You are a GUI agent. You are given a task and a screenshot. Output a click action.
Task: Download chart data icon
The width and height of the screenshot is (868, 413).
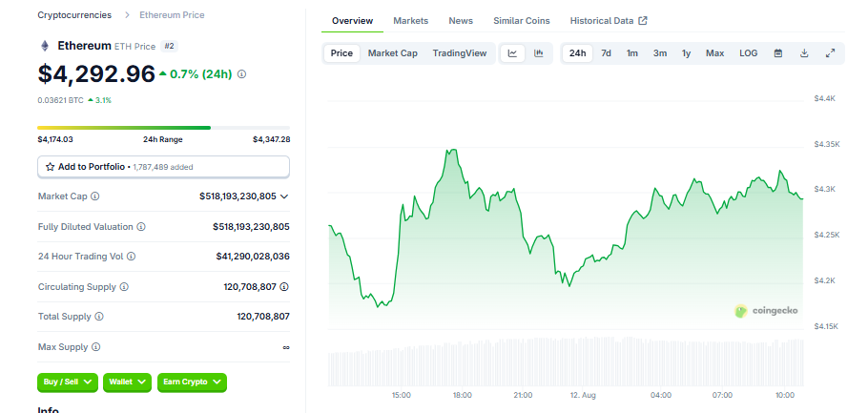tap(804, 53)
